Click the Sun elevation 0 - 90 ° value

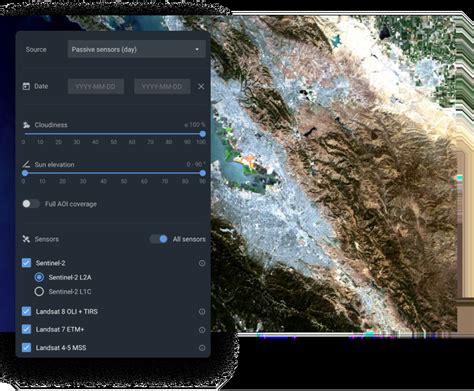[196, 164]
